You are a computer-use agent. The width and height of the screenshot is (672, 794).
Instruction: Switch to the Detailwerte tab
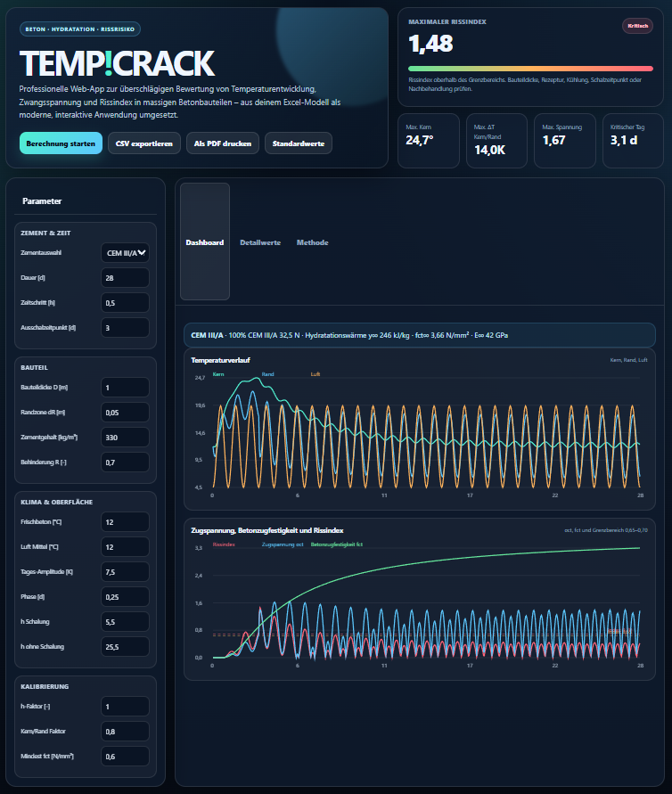point(260,242)
